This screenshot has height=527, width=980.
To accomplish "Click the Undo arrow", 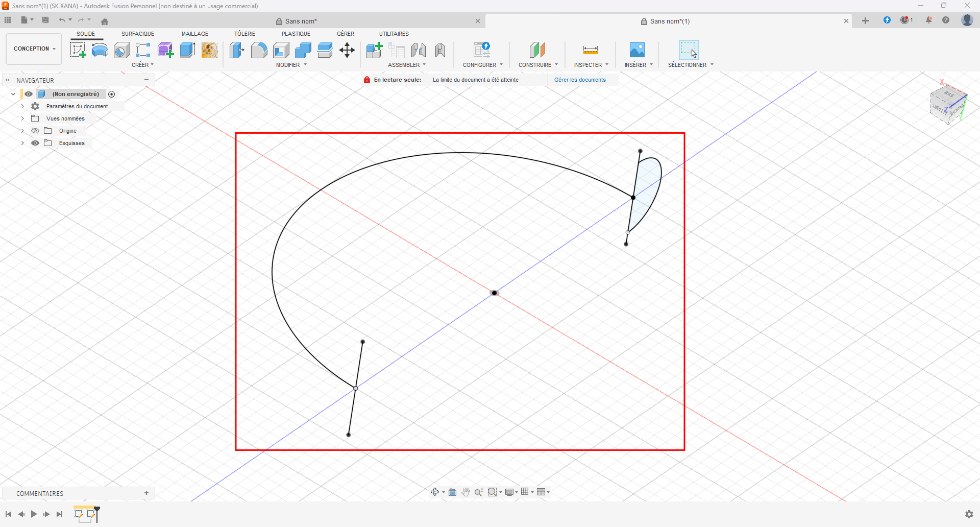I will tap(62, 20).
